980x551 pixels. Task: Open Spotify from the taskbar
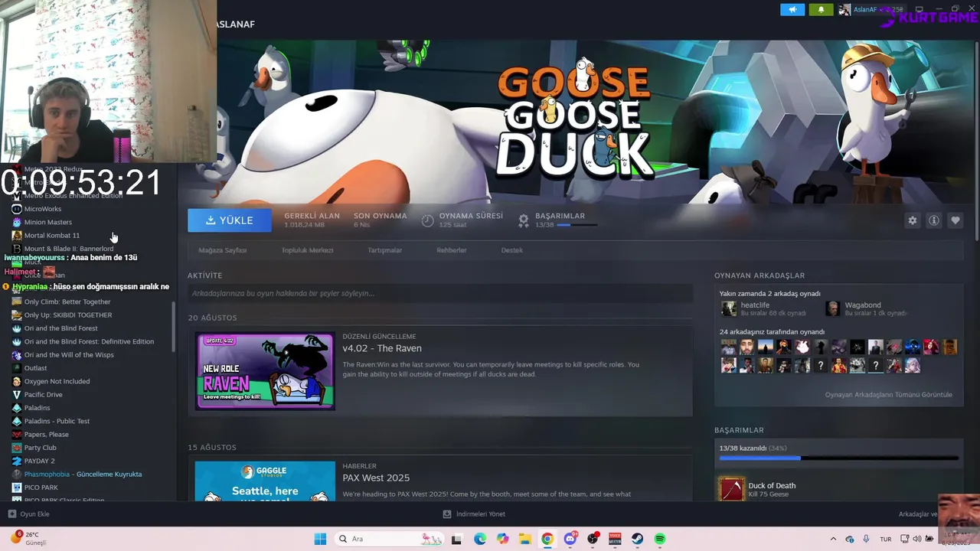pyautogui.click(x=660, y=539)
